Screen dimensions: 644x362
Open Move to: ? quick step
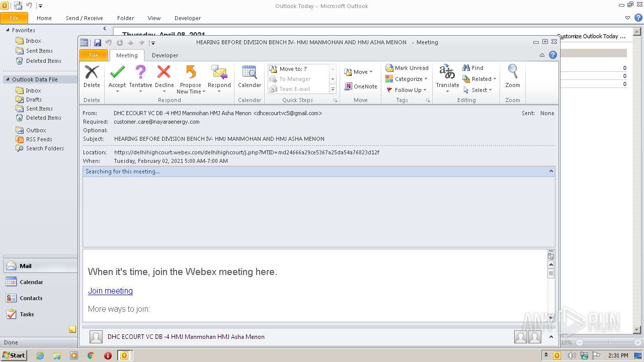click(x=298, y=69)
